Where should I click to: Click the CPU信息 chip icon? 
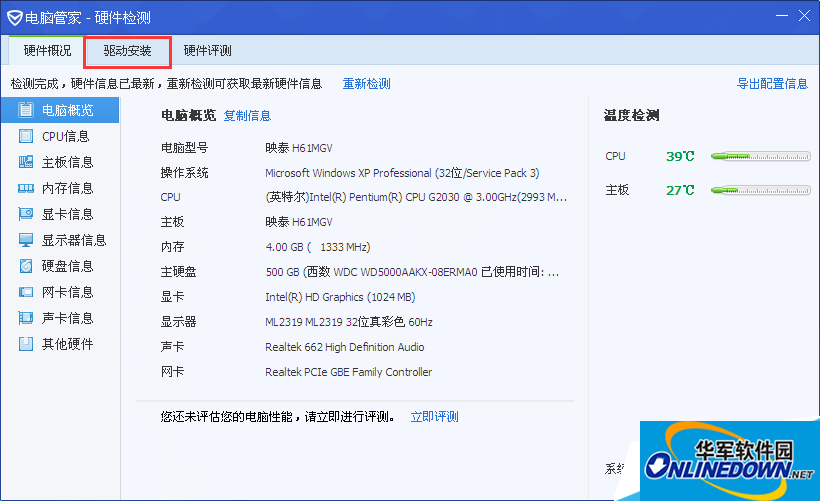pyautogui.click(x=26, y=136)
